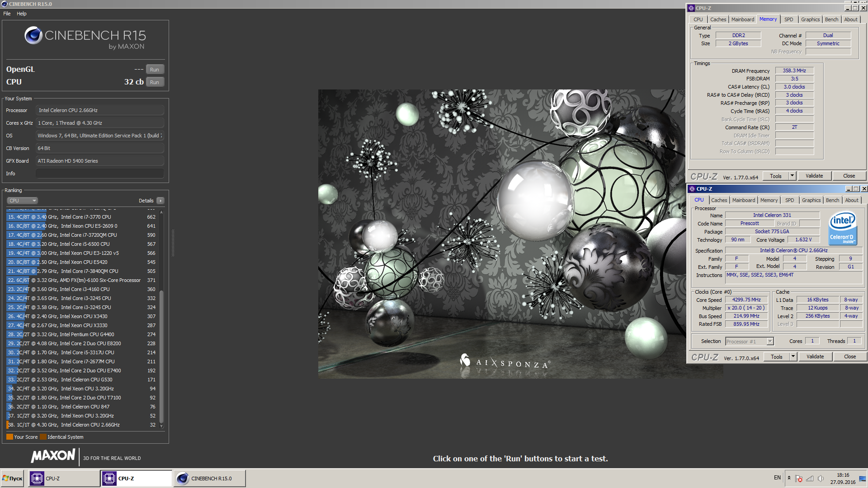Show hidden tray icons with the double-chevron
The height and width of the screenshot is (488, 868).
(x=789, y=478)
